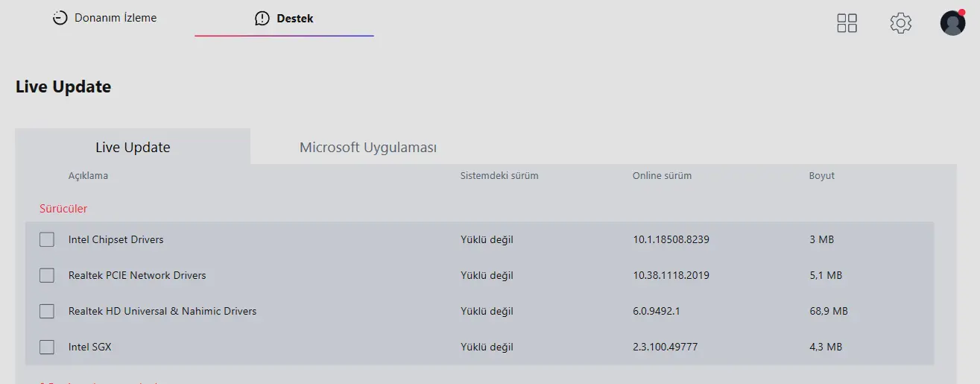Click the 4,3 MB size value
Screen dimensions: 980x384
pyautogui.click(x=826, y=347)
